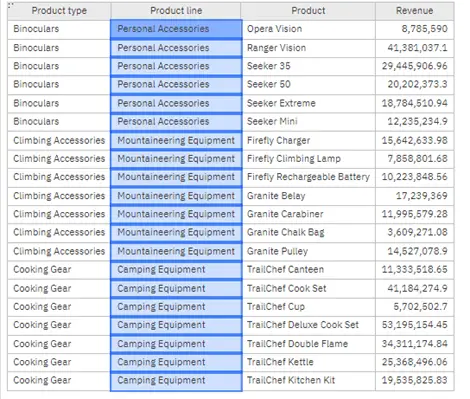Click the TrailChef Canteen cell
Viewport: 470px width, 399px height.
[x=308, y=269]
